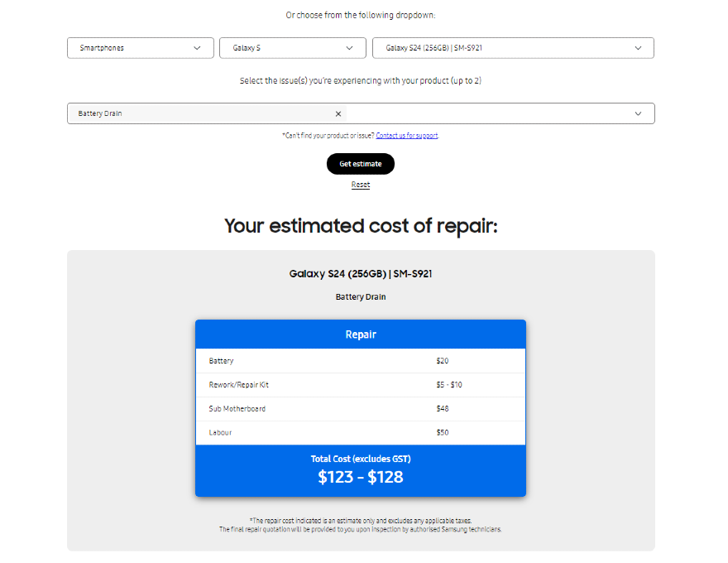Click the Smartphones dropdown chevron icon

(197, 48)
